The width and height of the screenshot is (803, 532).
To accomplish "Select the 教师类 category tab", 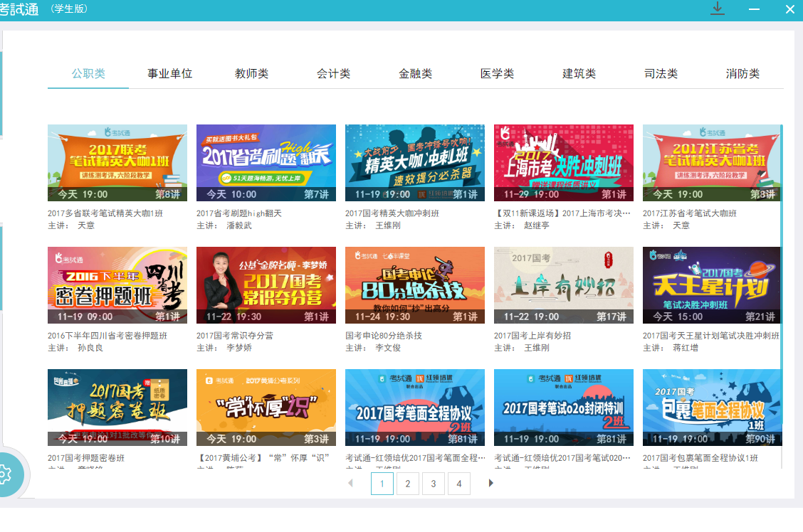I will (x=252, y=74).
